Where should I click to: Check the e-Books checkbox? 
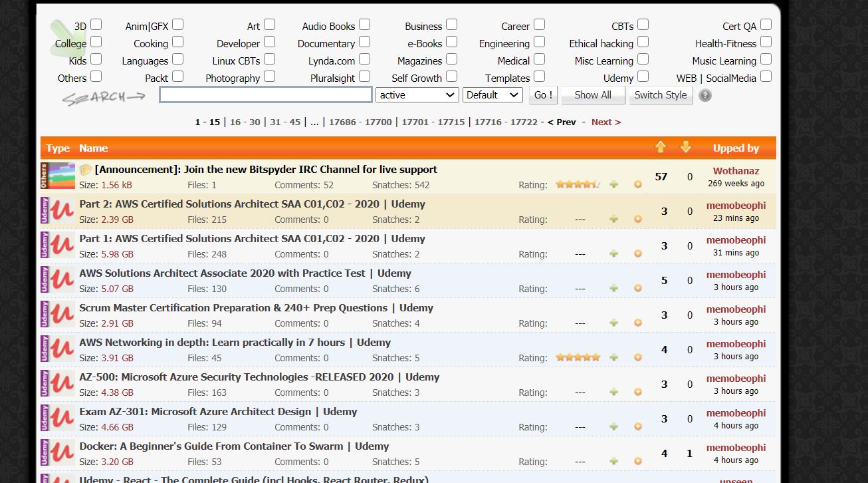click(x=451, y=42)
